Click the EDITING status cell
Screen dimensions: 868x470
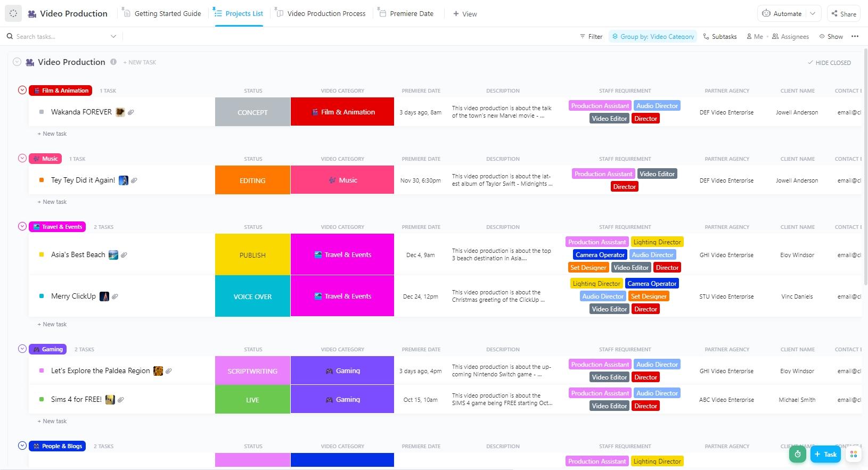click(252, 180)
